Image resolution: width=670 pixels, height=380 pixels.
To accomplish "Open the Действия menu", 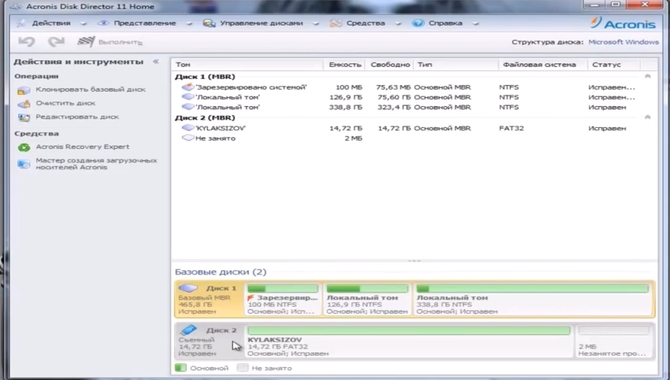I will pos(51,23).
